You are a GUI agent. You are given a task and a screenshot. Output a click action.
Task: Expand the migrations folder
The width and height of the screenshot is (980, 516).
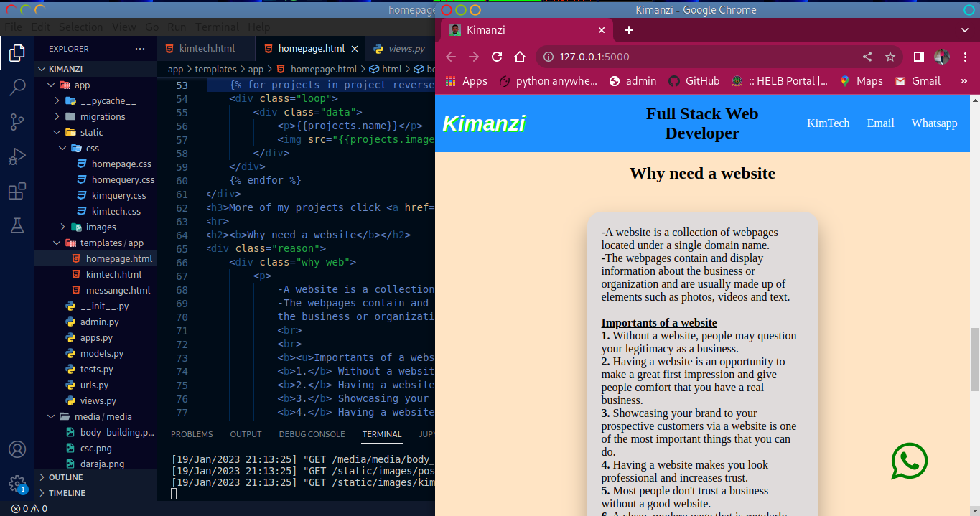coord(102,116)
